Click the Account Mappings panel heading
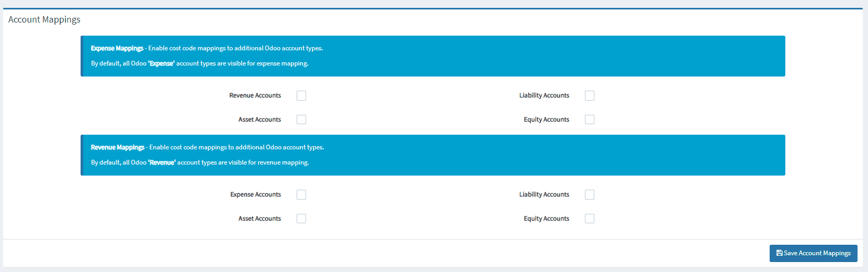The image size is (868, 272). pyautogui.click(x=44, y=19)
